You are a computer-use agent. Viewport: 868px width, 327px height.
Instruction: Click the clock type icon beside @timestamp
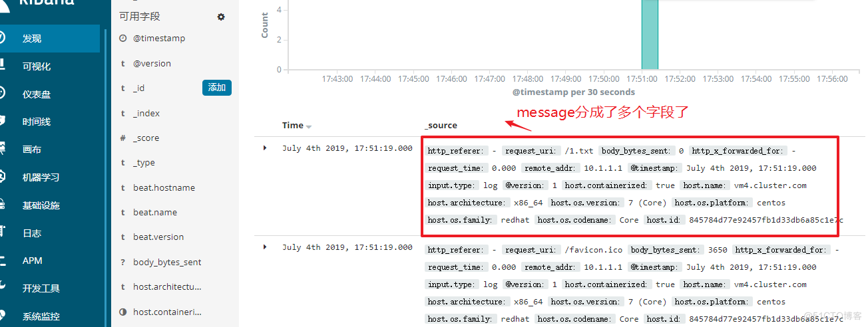coord(123,39)
